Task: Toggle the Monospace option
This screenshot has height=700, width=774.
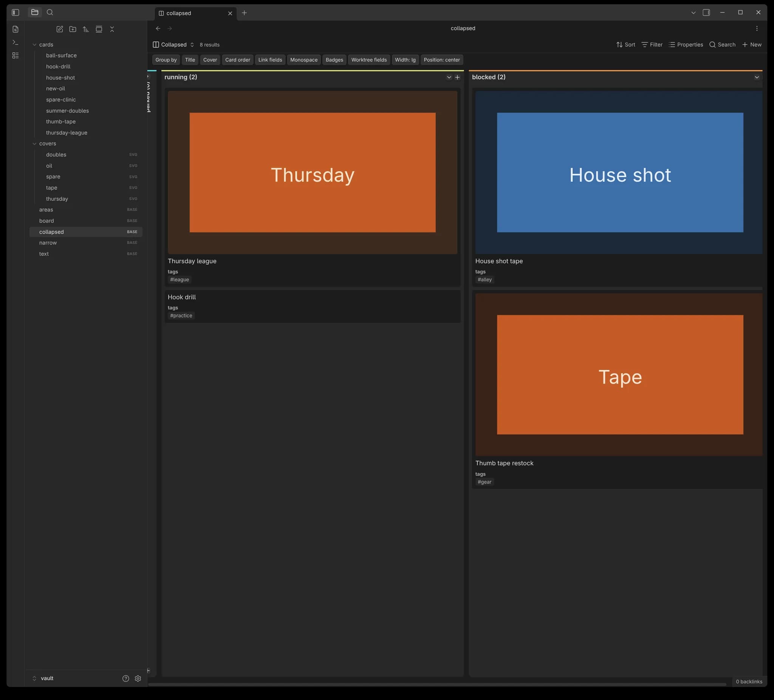Action: click(x=304, y=60)
